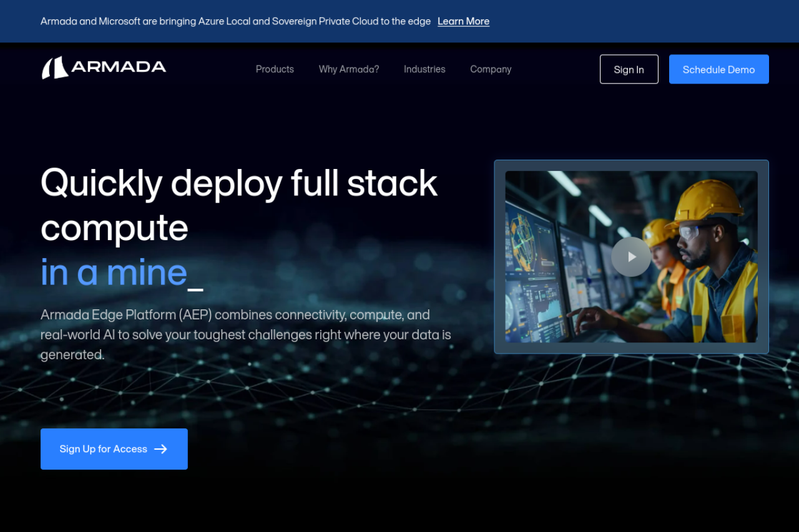799x532 pixels.
Task: Click the ARMADA wordmark text
Action: [119, 67]
